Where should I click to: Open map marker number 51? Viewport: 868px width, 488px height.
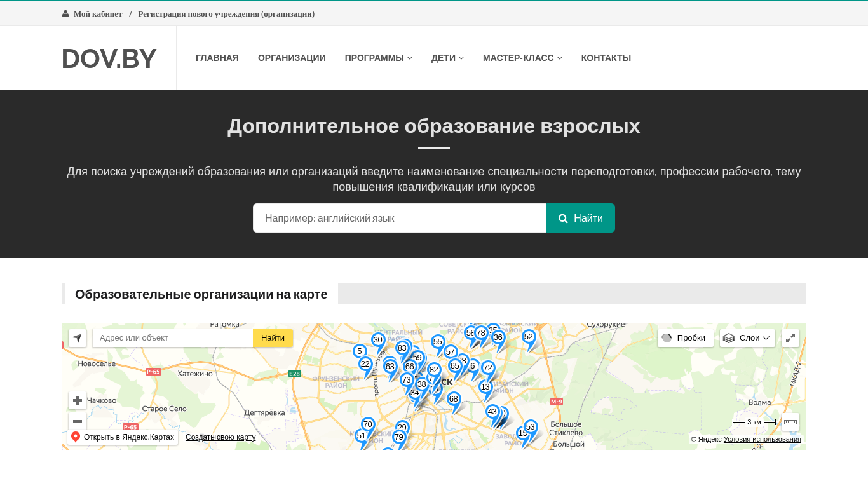pyautogui.click(x=362, y=436)
